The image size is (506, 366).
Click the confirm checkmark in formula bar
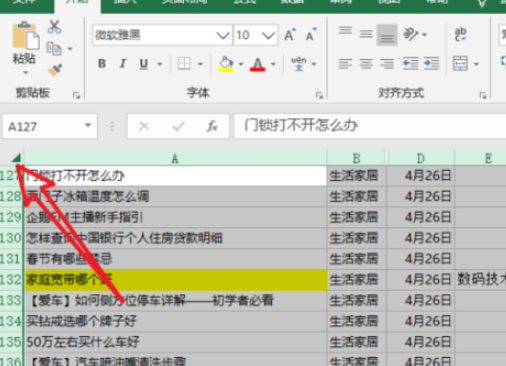[178, 126]
